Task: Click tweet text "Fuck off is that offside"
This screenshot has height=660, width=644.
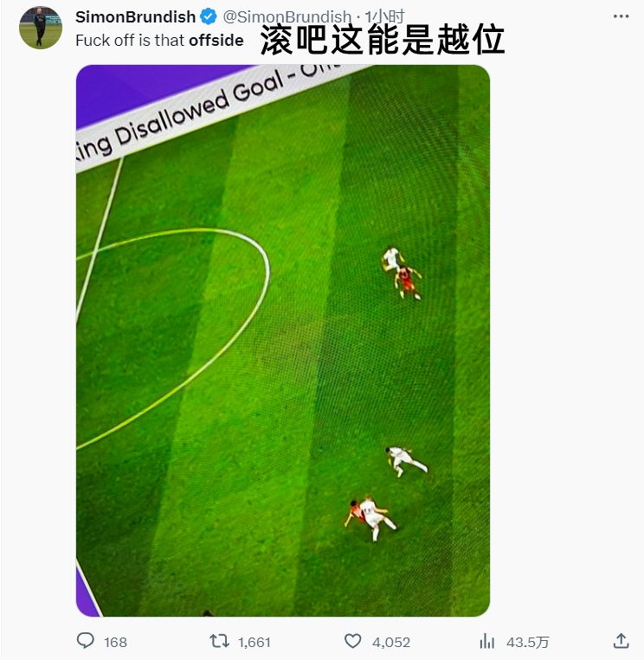Action: coord(159,41)
